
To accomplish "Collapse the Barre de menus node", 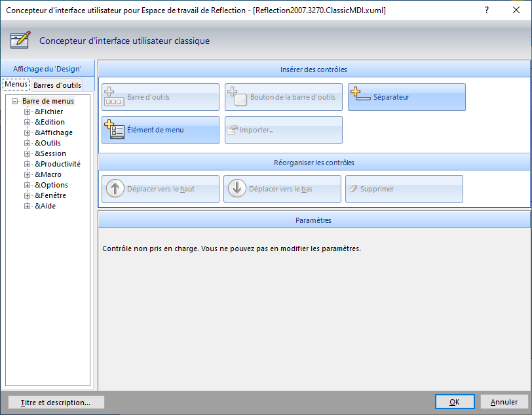I will pos(14,101).
